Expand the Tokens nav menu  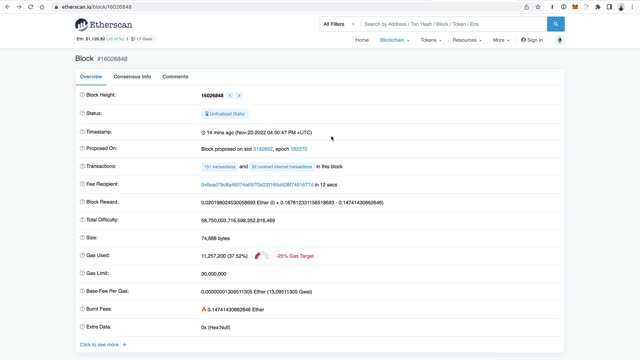click(x=431, y=40)
